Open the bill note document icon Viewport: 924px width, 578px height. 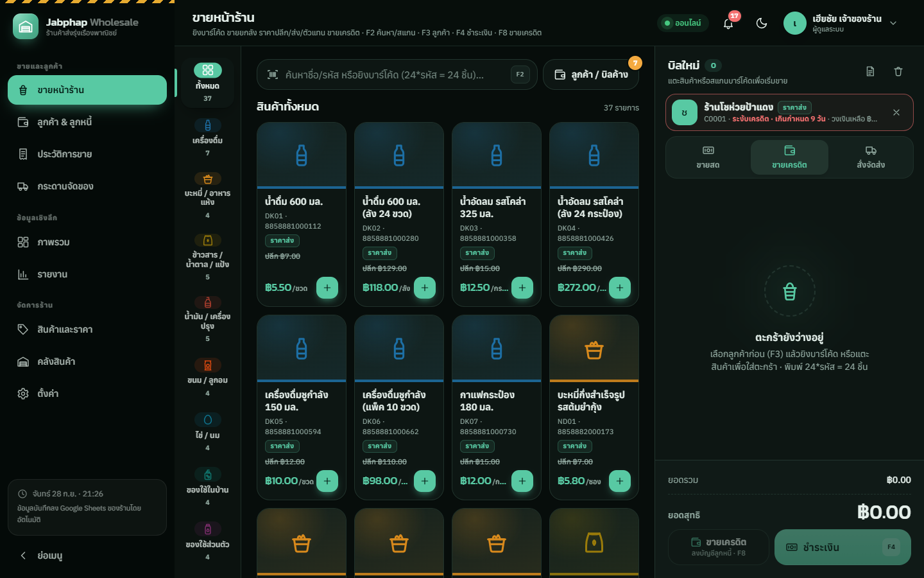click(x=870, y=71)
